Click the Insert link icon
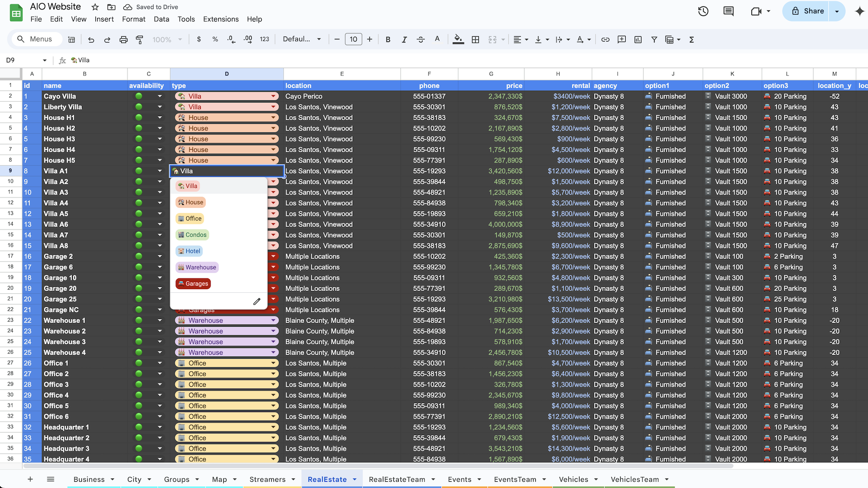868x488 pixels. 605,40
